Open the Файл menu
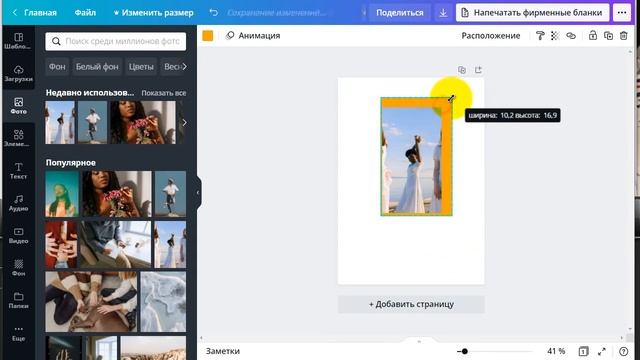The width and height of the screenshot is (640, 360). click(85, 13)
